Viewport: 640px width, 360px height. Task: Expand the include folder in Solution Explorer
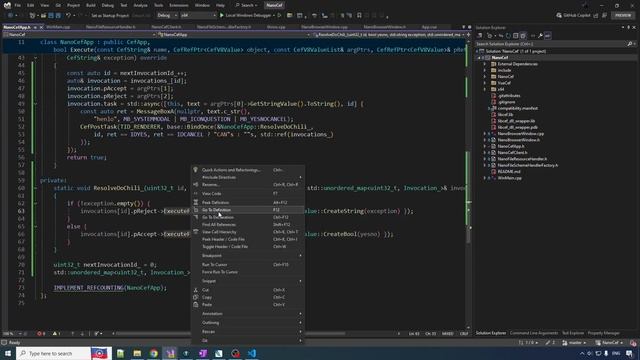click(485, 70)
